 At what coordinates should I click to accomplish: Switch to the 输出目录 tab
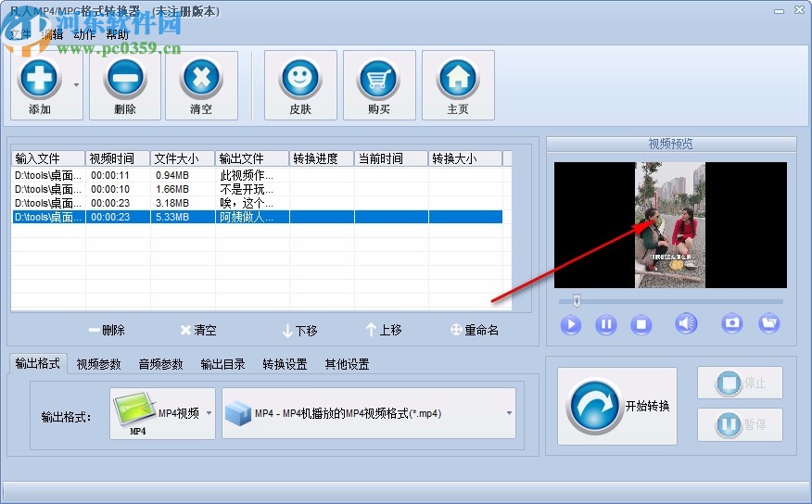tap(222, 364)
